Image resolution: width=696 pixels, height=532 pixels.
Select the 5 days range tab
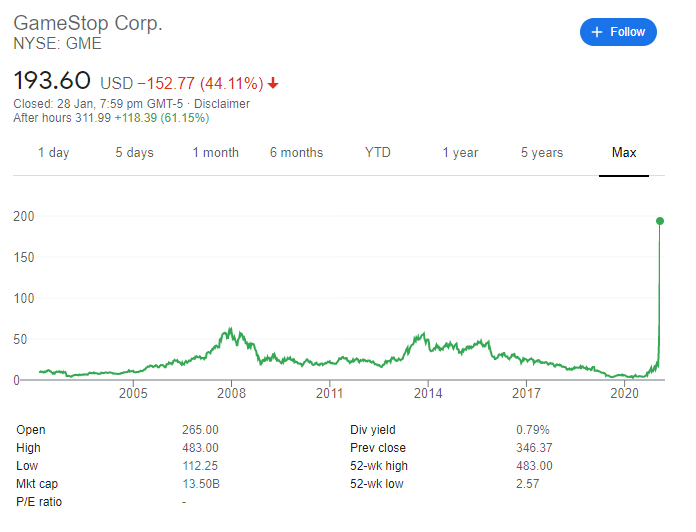pos(134,153)
